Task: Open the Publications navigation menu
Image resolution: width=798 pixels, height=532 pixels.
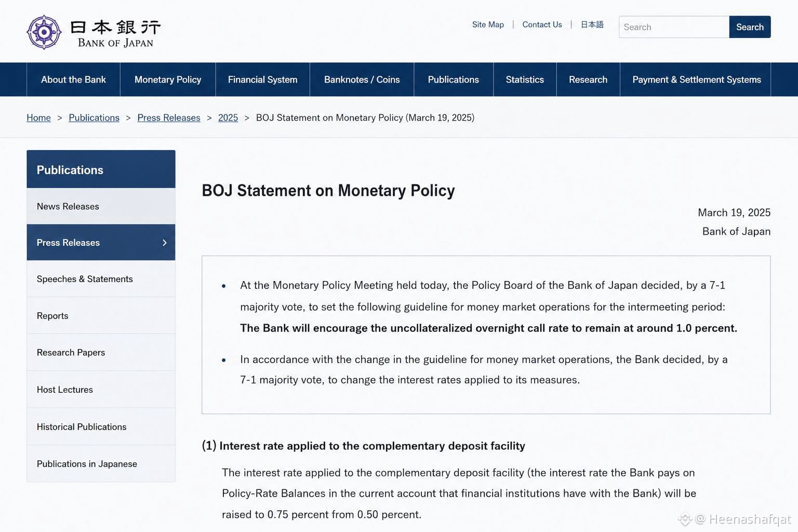Action: coord(454,79)
